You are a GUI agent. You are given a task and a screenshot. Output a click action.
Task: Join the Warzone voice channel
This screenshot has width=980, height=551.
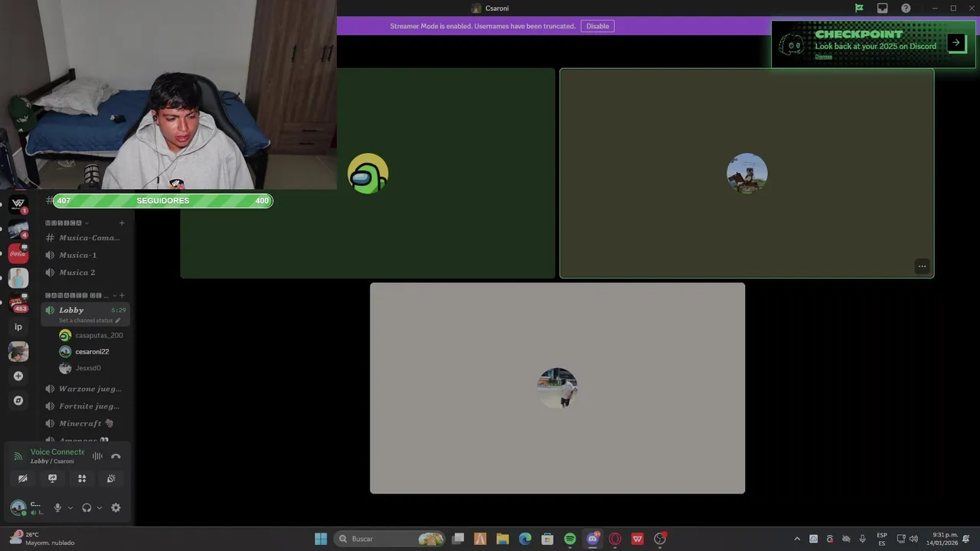pyautogui.click(x=85, y=389)
